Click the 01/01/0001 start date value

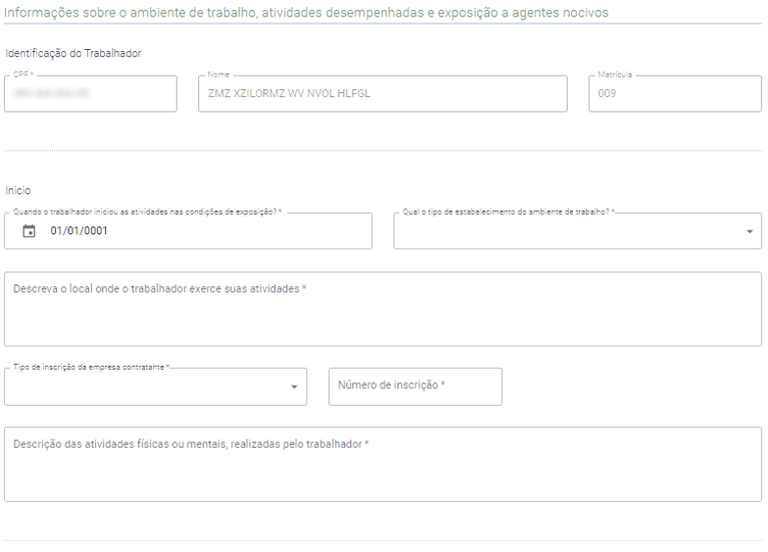(x=79, y=231)
